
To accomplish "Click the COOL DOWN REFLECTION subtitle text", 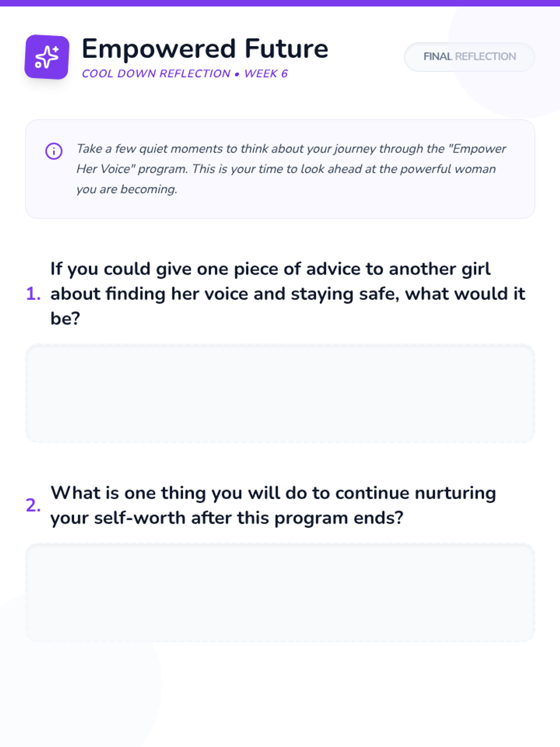I will click(x=156, y=74).
